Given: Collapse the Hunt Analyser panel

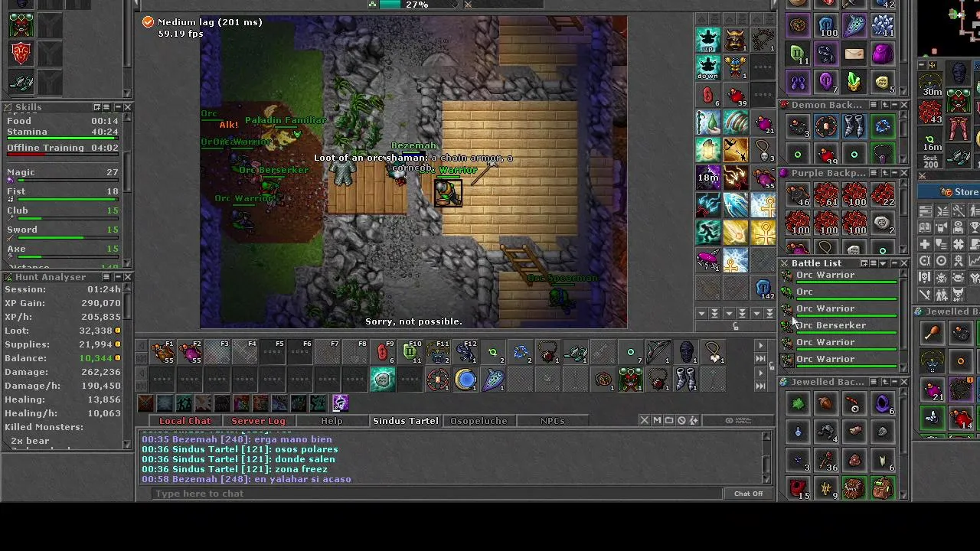Looking at the screenshot, I should coord(117,277).
